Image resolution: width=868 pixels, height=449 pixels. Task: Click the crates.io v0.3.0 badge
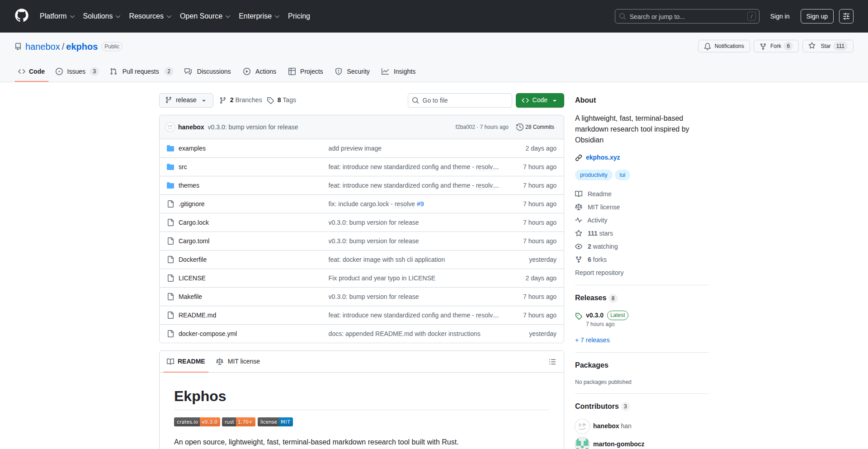[197, 422]
